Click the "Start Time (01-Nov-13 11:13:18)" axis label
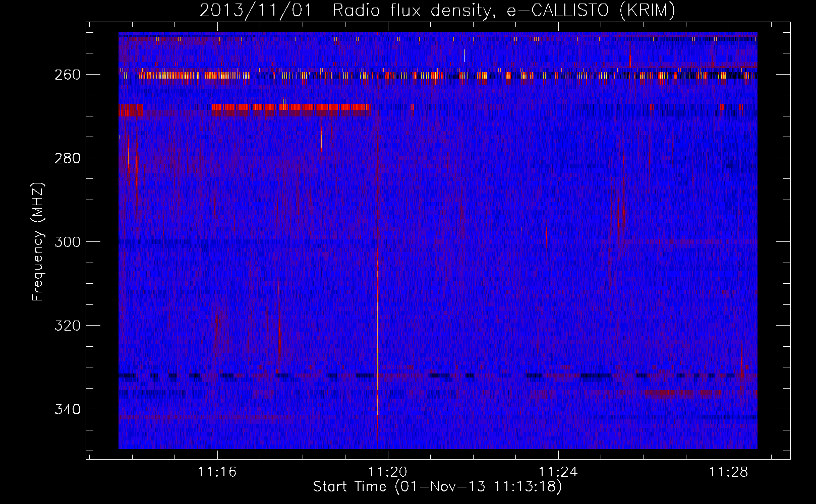 pyautogui.click(x=437, y=487)
